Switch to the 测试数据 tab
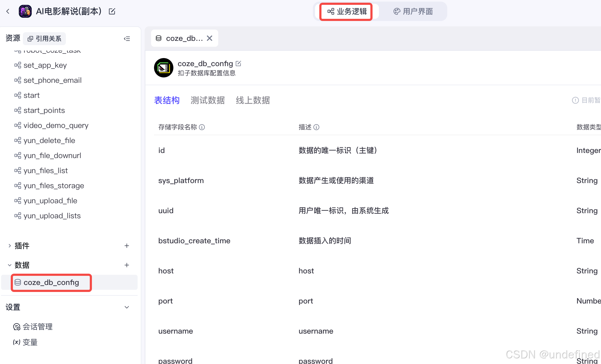Screen dimensions: 601x364 (x=208, y=100)
